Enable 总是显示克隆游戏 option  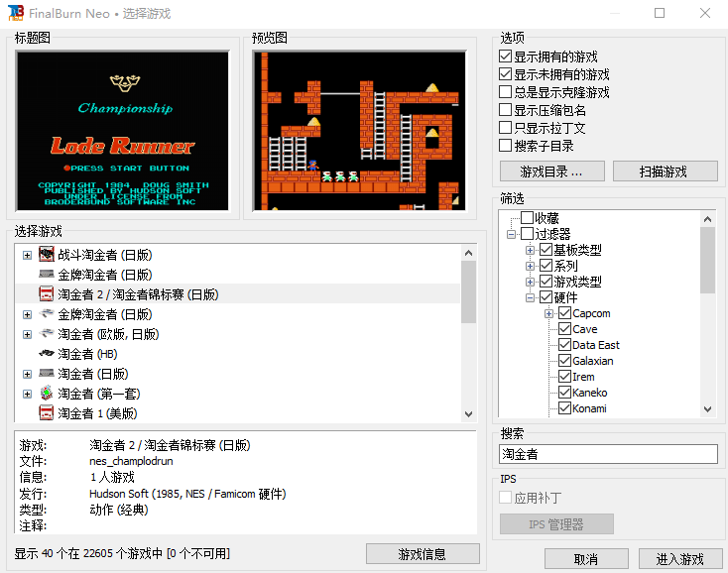(505, 92)
